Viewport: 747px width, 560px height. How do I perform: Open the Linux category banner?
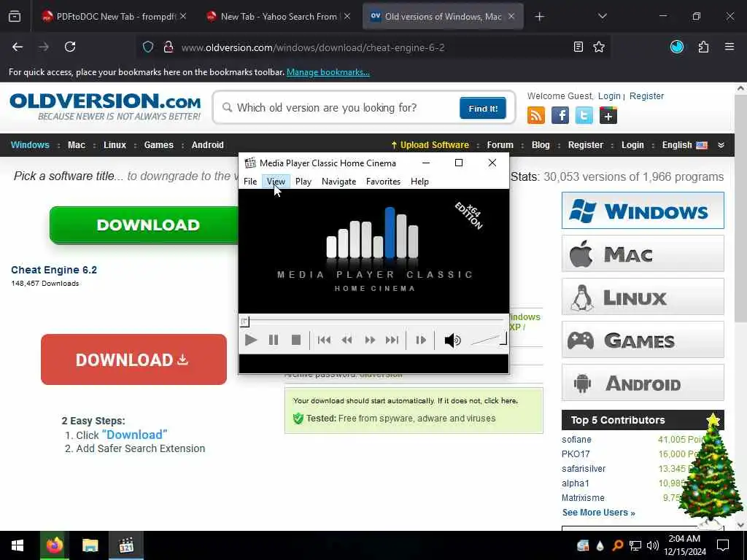tap(643, 297)
